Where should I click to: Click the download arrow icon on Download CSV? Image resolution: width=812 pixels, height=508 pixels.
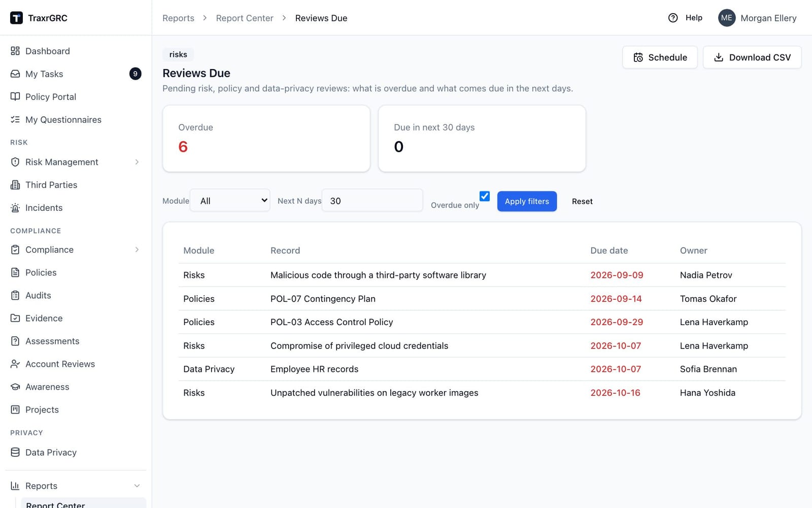tap(719, 57)
